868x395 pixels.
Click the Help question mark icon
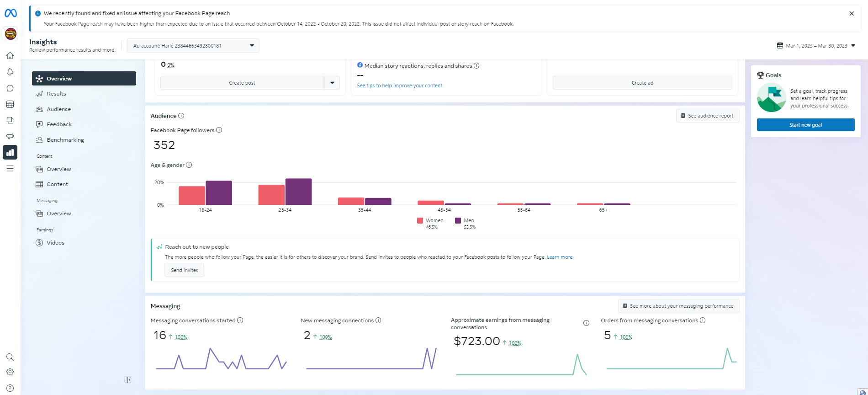10,388
